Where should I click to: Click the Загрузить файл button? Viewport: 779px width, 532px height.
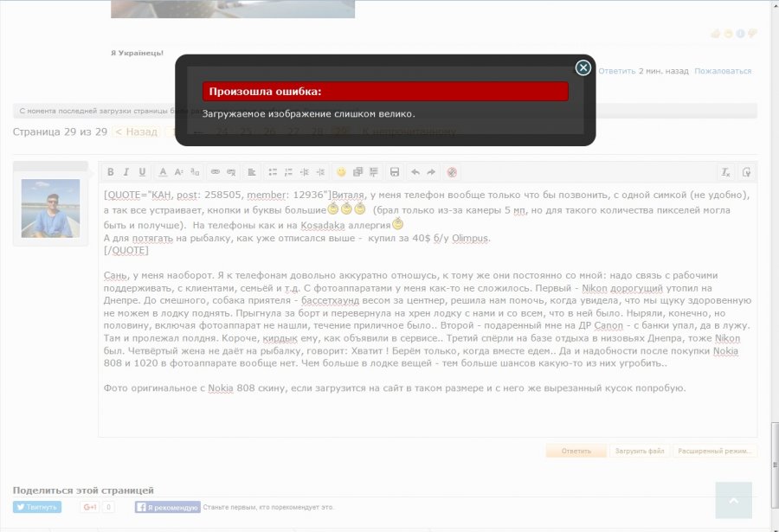pos(639,451)
